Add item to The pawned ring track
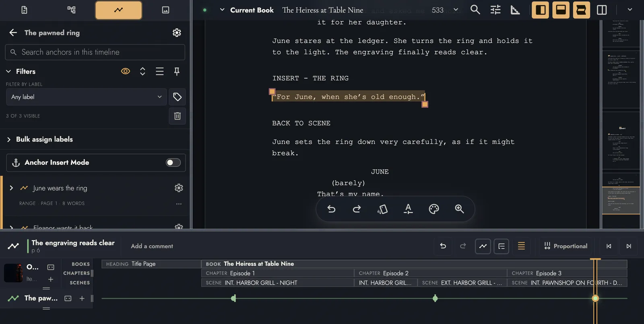The height and width of the screenshot is (324, 644). [x=82, y=298]
